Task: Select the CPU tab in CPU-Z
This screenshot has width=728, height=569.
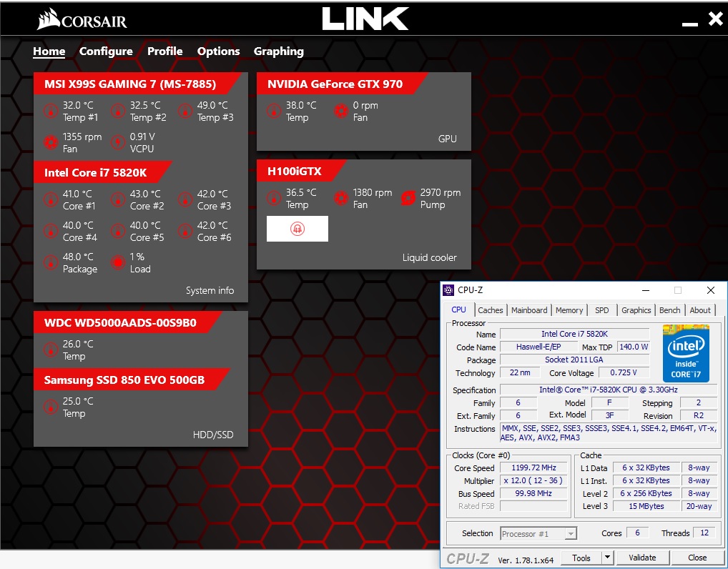Action: coord(458,310)
